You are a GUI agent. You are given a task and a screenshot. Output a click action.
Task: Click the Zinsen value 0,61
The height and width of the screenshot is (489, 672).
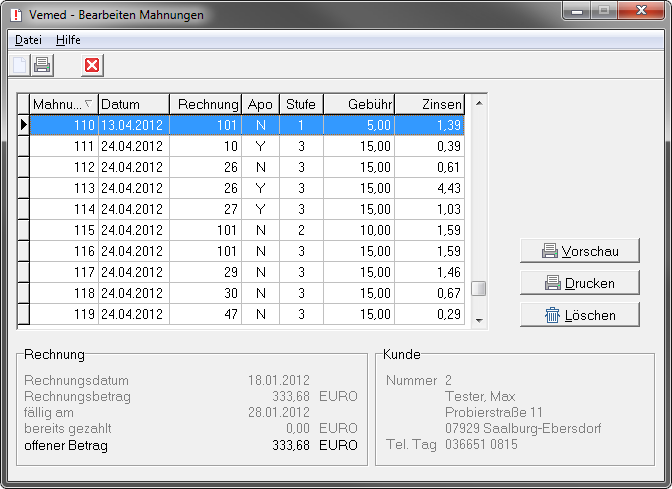[429, 167]
